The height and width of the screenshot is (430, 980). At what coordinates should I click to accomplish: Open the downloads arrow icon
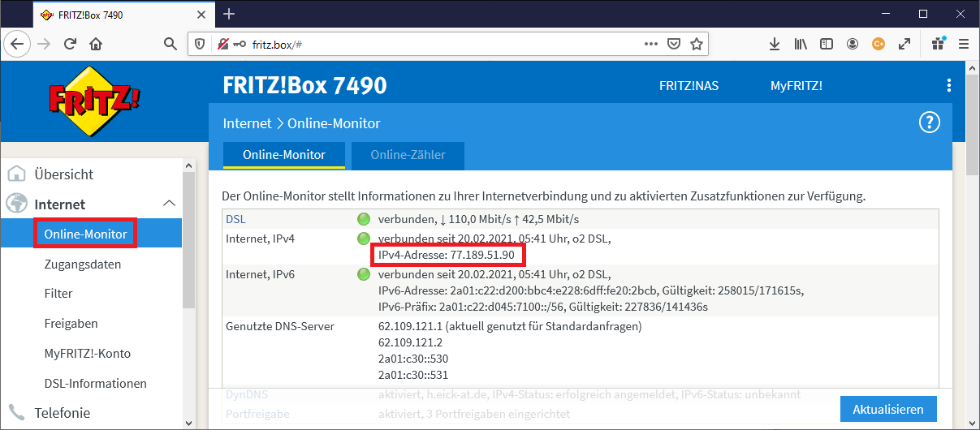point(775,44)
